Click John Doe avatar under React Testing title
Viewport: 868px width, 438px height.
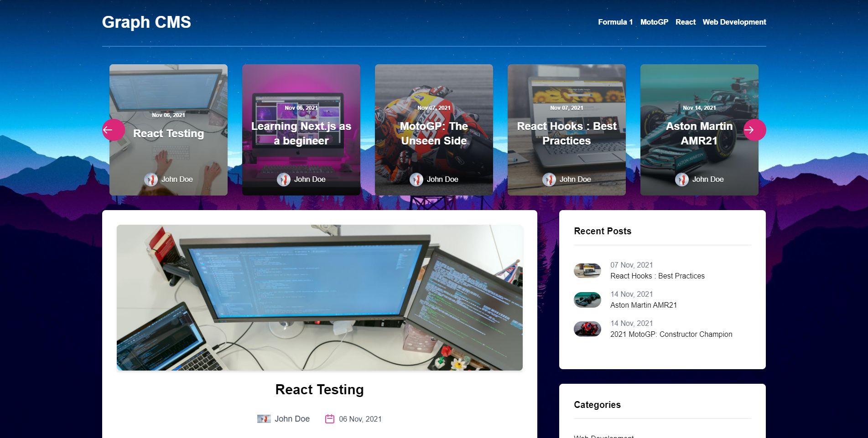click(264, 419)
